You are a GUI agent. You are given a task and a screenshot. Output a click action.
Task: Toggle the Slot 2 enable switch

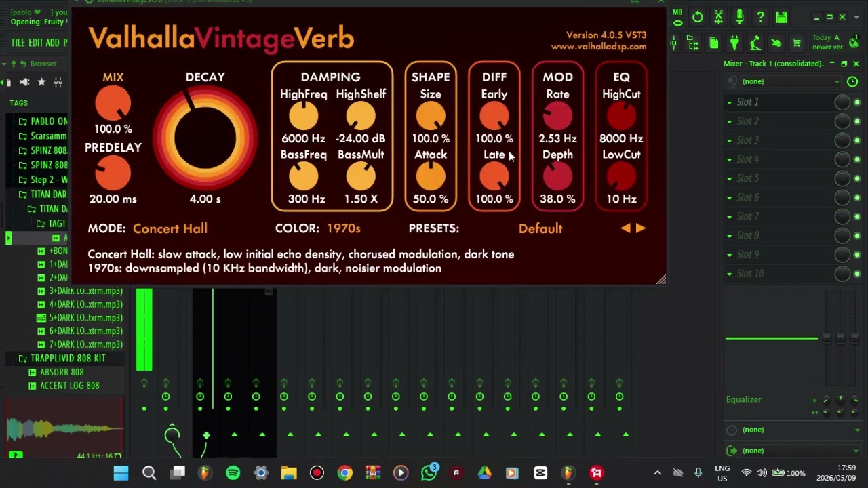click(857, 121)
